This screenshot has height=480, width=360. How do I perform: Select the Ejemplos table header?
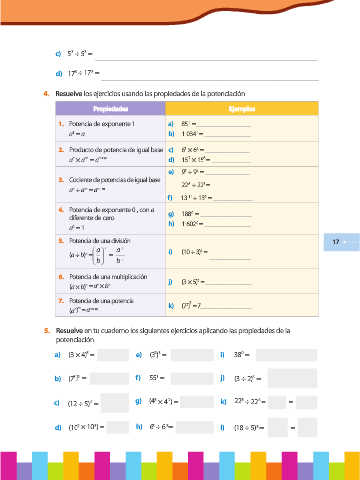point(242,109)
